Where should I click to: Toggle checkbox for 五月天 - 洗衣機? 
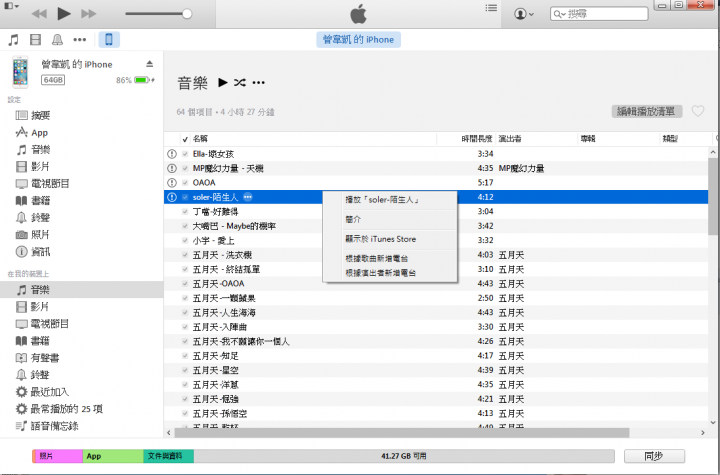[185, 255]
